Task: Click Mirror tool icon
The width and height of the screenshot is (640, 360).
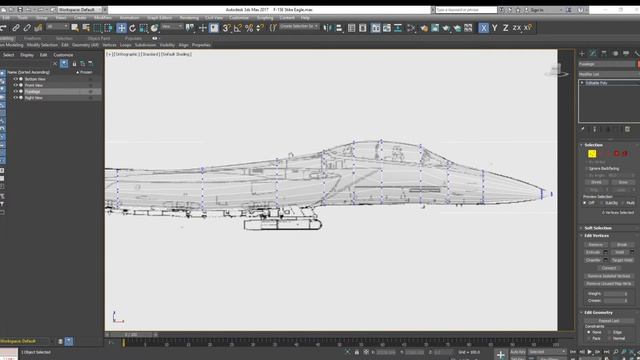Action: click(x=327, y=28)
